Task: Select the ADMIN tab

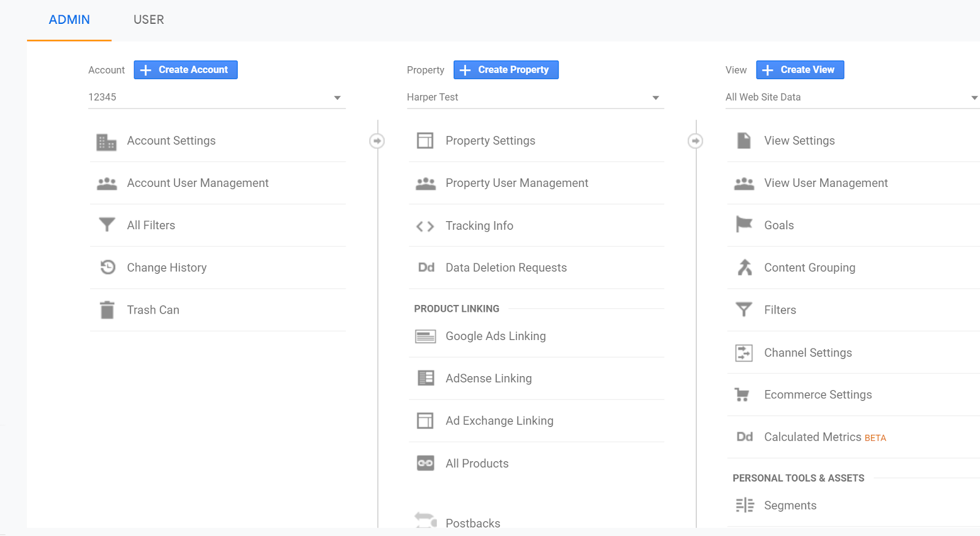Action: pos(69,20)
